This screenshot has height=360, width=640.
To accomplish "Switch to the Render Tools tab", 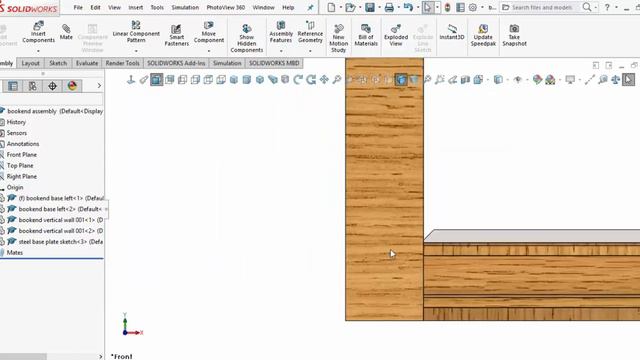I will click(x=122, y=63).
